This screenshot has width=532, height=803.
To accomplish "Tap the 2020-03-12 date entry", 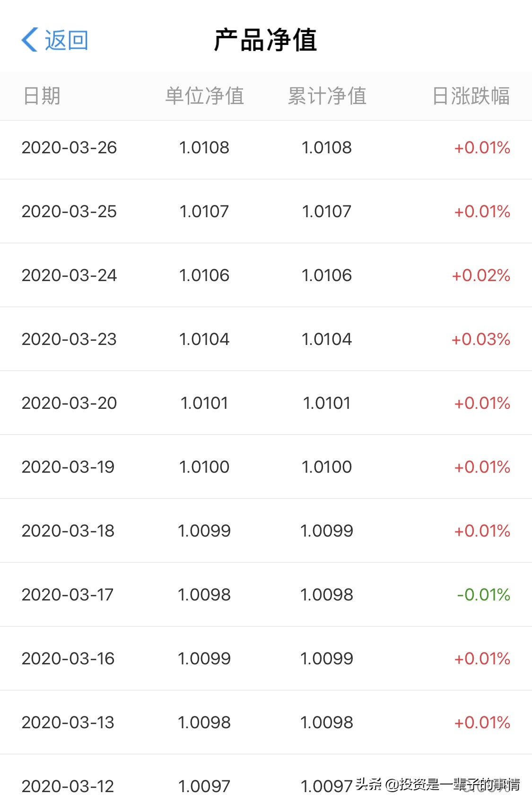I will click(x=68, y=786).
